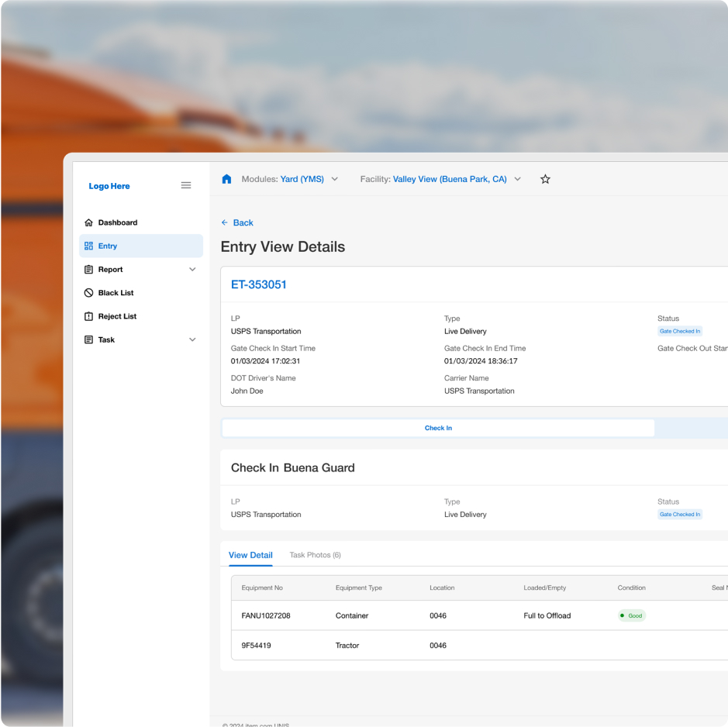Click Carrier Name USPS Transportation value
Screen dimensions: 728x727
pyautogui.click(x=479, y=391)
